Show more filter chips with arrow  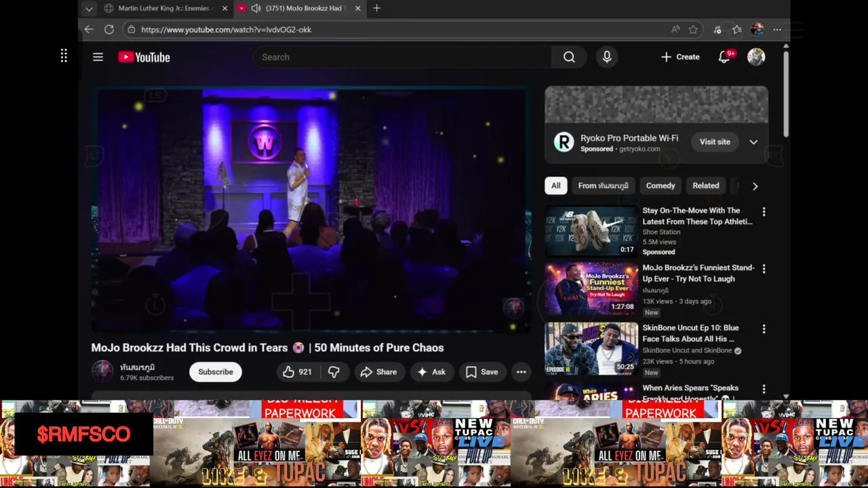[x=755, y=186]
